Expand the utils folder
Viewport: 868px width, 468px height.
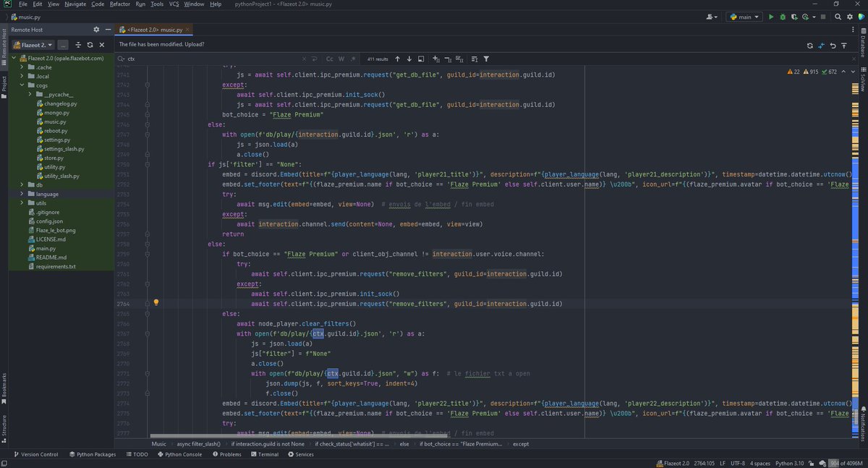pos(22,203)
